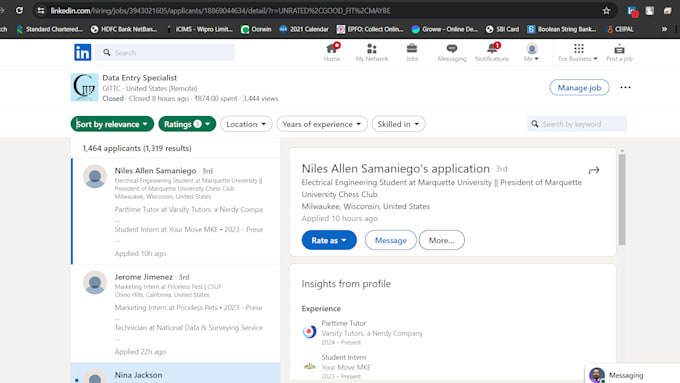Open the LinkedIn browser extension icon
The image size is (680, 383).
633,11
